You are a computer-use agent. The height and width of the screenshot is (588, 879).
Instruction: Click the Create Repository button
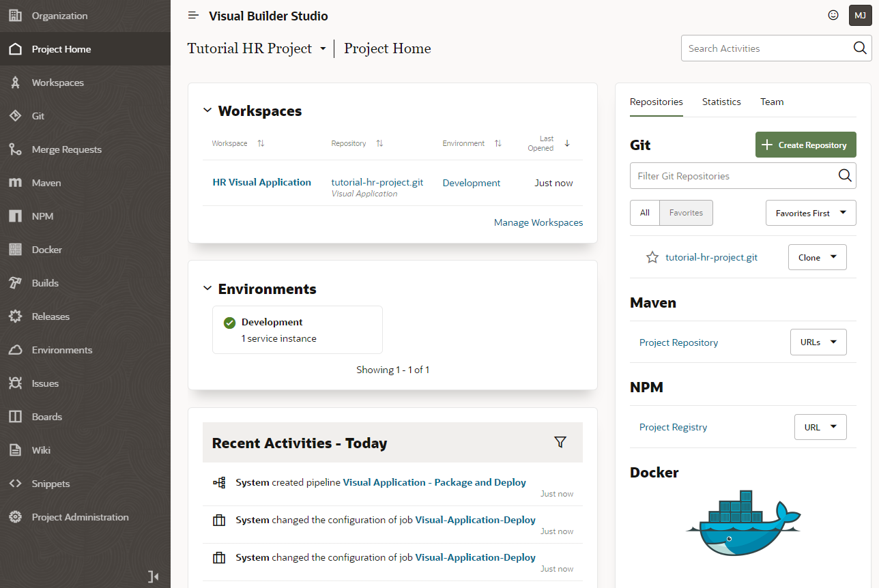[x=805, y=145]
